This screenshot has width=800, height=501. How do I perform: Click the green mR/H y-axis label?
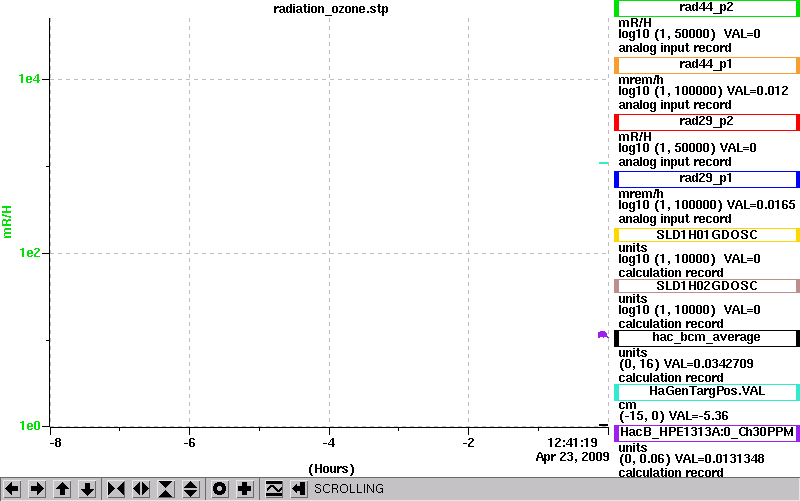pos(7,222)
